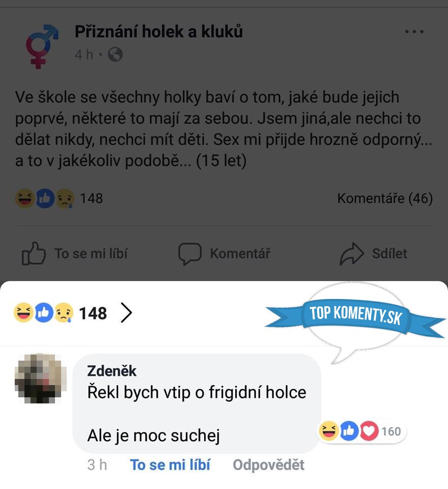Click the speech bubble Komentář icon

(190, 254)
